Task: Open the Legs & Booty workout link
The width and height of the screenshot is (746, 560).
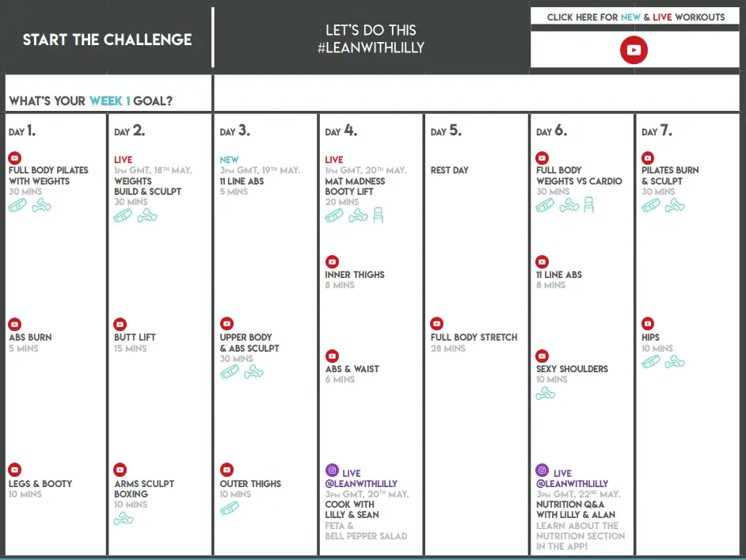Action: click(40, 484)
